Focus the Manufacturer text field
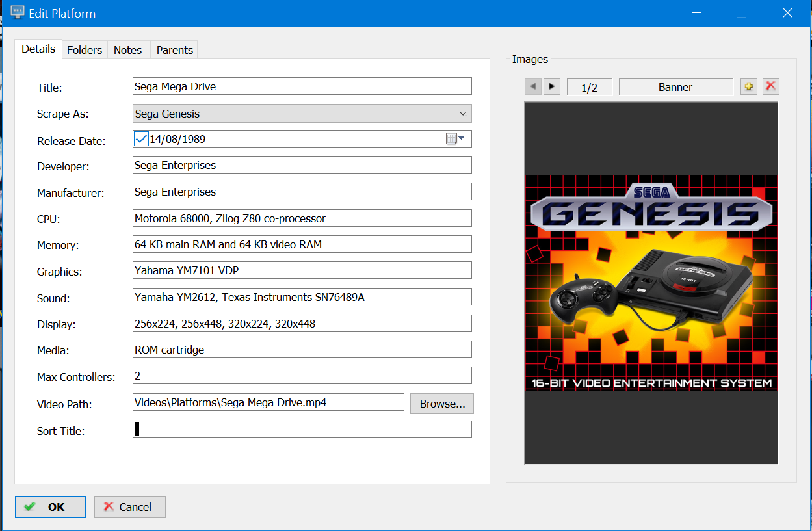The width and height of the screenshot is (812, 531). click(302, 192)
